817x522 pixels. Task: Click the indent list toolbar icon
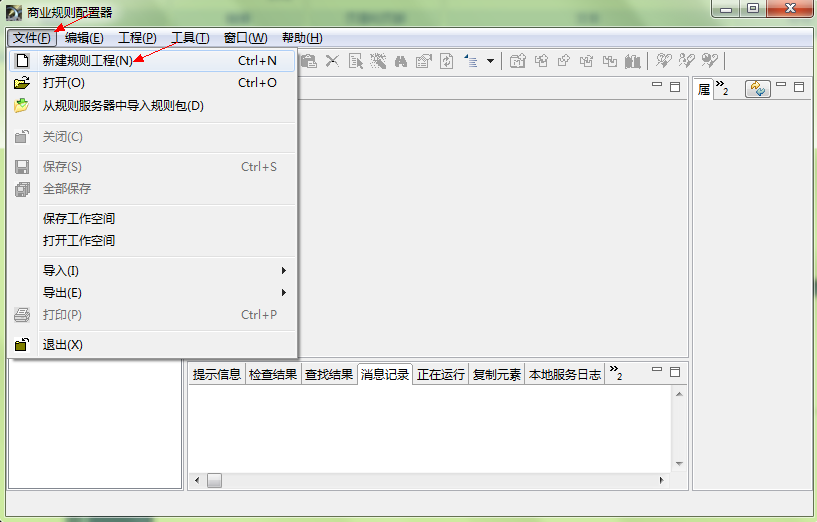coord(471,61)
